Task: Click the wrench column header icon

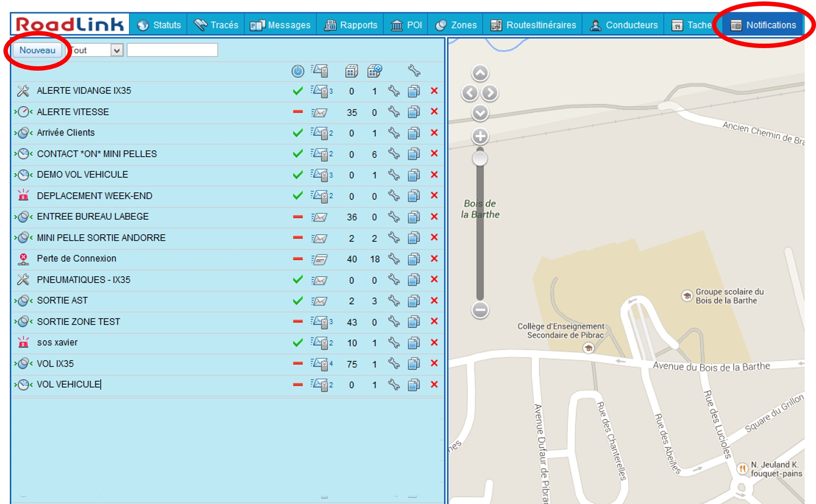Action: pos(414,71)
